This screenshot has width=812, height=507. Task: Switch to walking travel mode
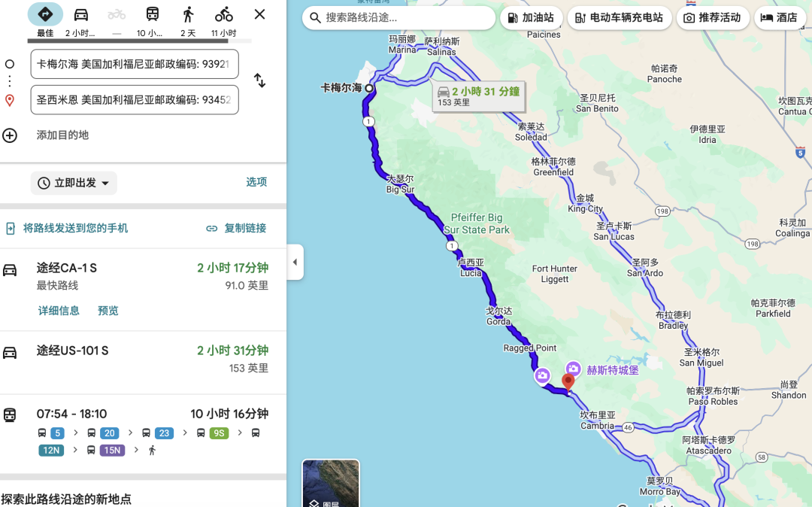click(x=188, y=20)
